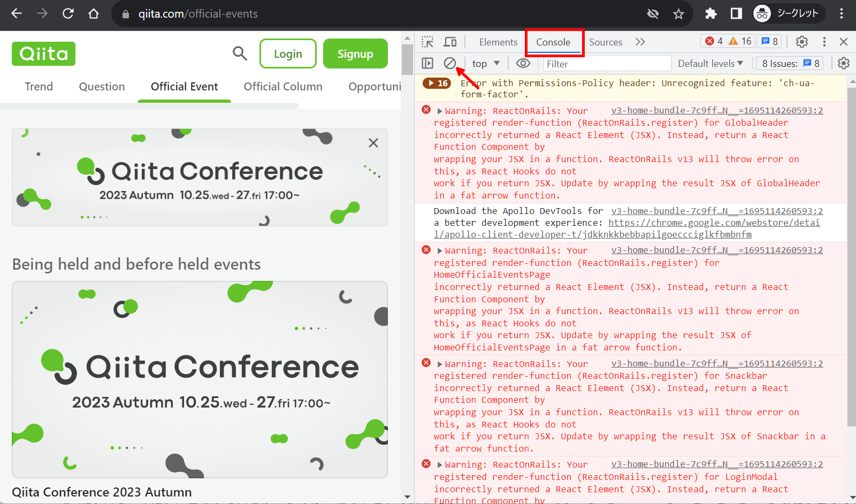Open the source link of the Apollo DevTools message
Viewport: 856px width, 504px height.
tap(717, 211)
